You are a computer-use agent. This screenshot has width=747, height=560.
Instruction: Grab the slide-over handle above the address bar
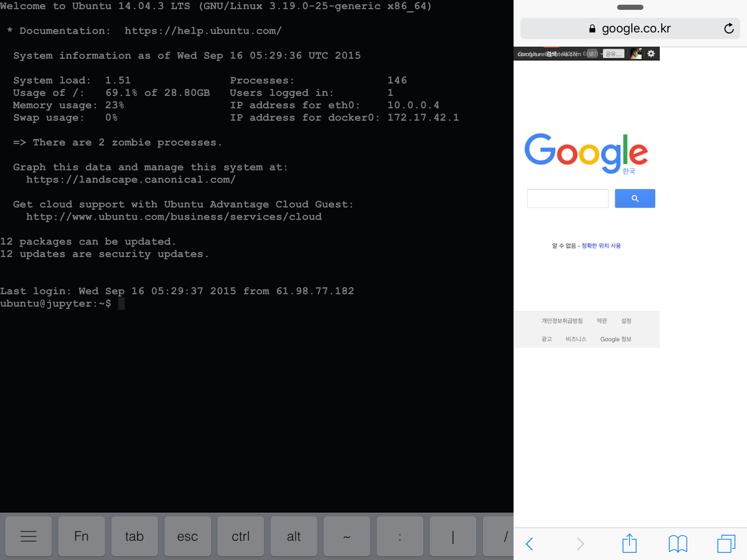(630, 7)
